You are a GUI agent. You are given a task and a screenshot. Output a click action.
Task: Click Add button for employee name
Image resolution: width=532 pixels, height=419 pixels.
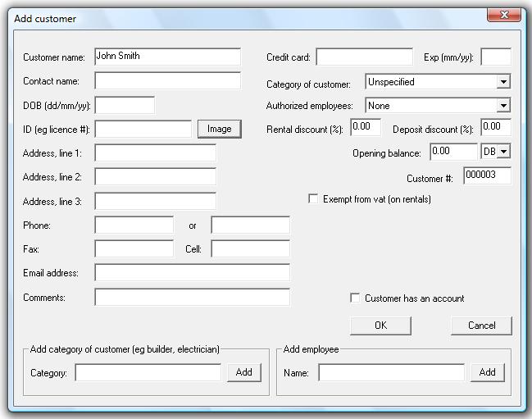[x=487, y=372]
